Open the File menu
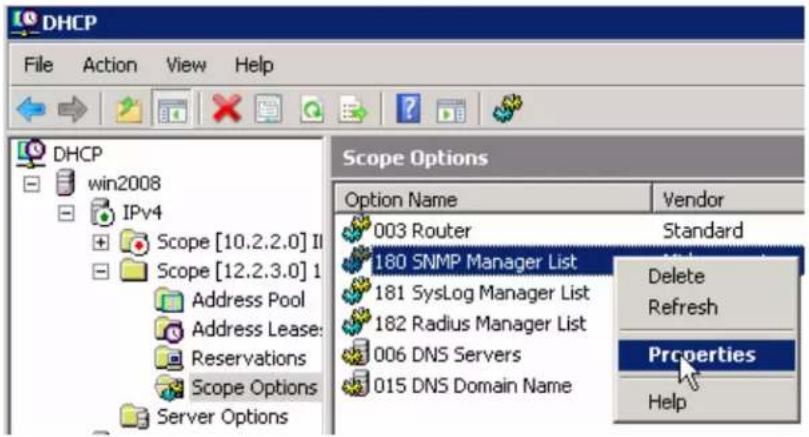This screenshot has height=437, width=809. pyautogui.click(x=39, y=65)
